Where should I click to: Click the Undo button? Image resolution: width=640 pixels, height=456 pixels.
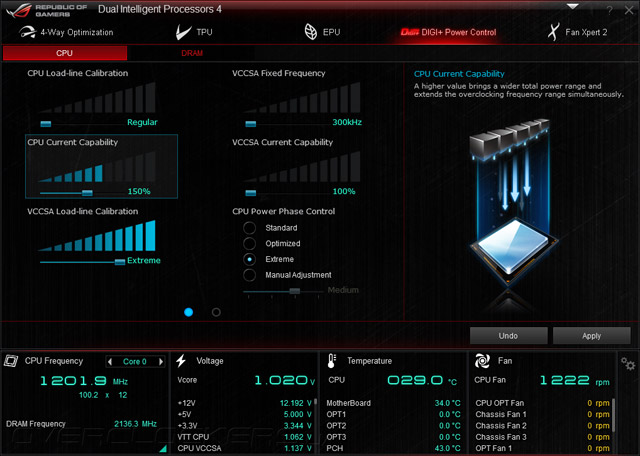[509, 336]
